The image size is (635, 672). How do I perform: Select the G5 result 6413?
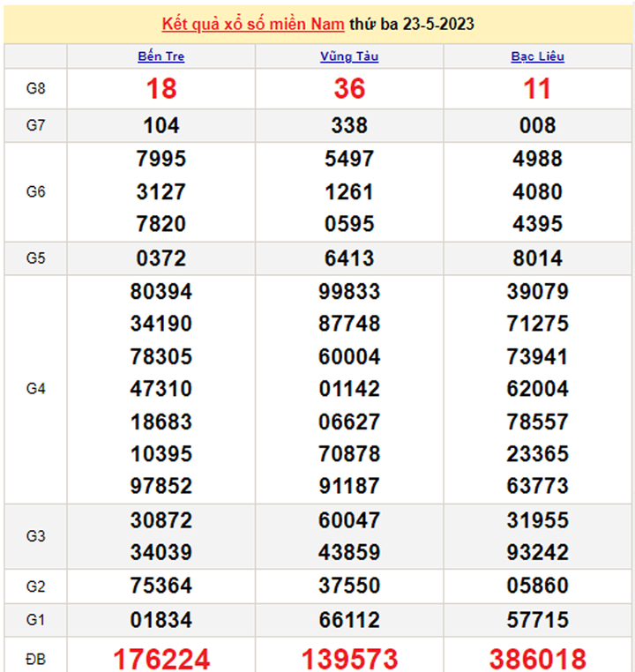tap(349, 258)
